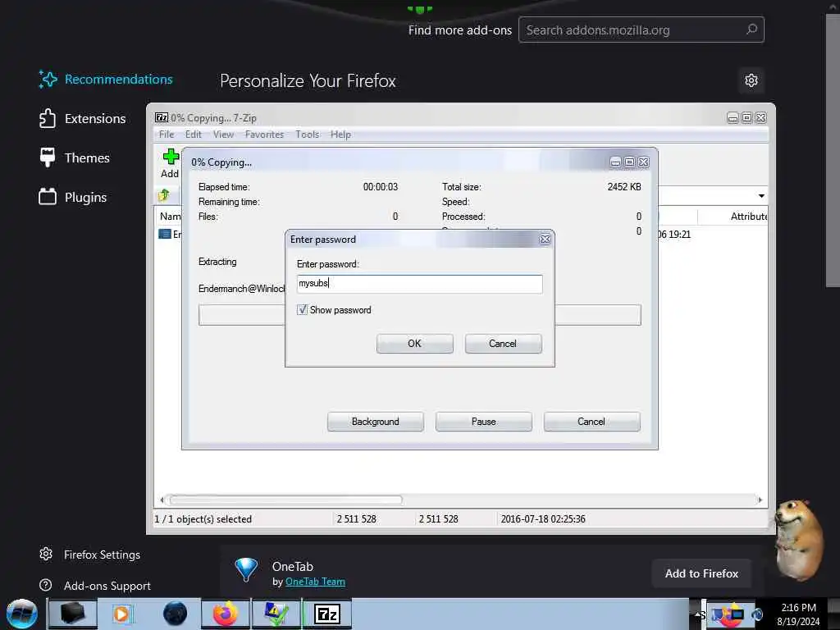Open the Extensions section
The height and width of the screenshot is (630, 840).
[x=83, y=118]
